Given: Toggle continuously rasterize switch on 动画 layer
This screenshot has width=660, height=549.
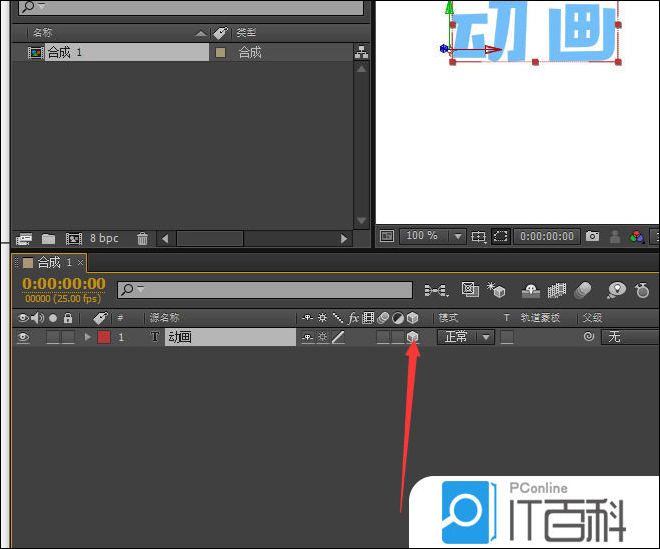Looking at the screenshot, I should [322, 337].
